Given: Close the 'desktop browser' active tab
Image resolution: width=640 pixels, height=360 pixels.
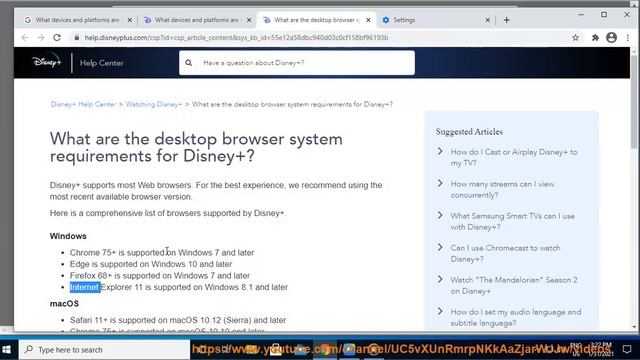Looking at the screenshot, I should (368, 20).
